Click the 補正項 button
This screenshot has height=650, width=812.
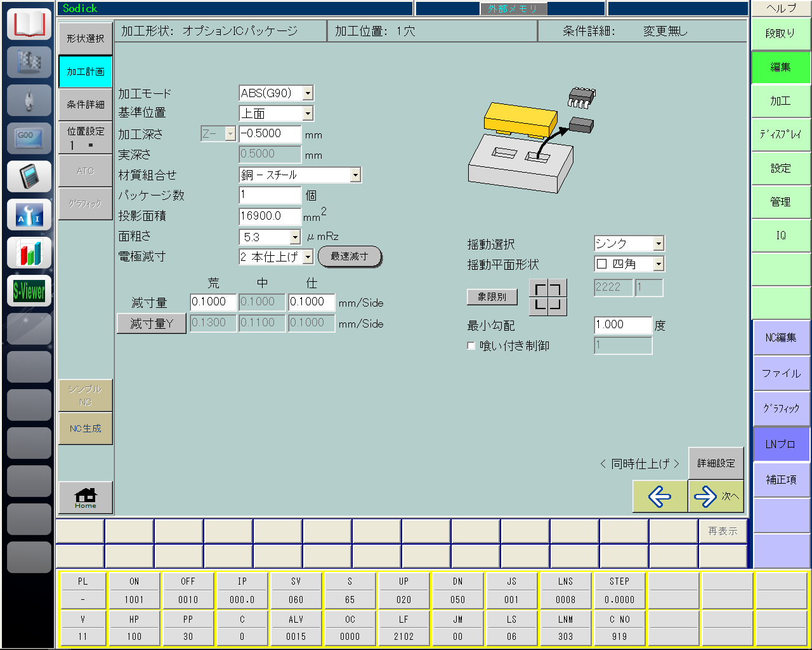click(x=781, y=480)
